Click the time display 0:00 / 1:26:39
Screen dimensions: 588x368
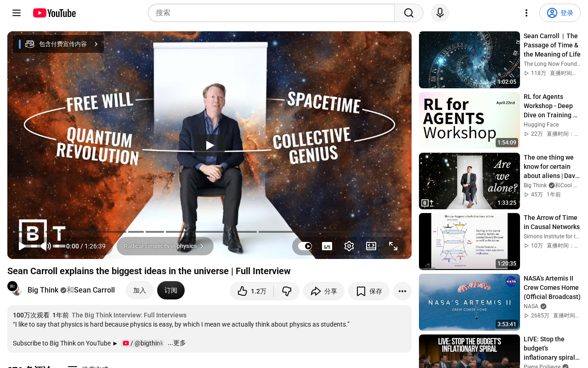(86, 246)
